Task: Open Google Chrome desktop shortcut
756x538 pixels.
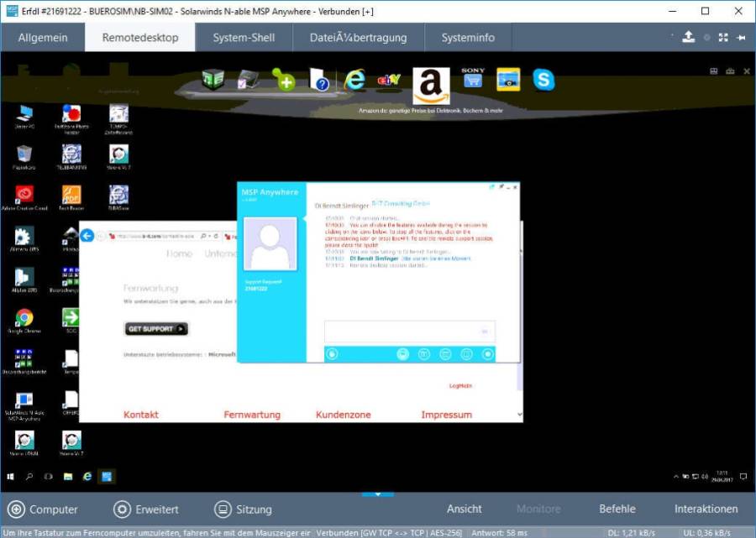Action: click(24, 319)
